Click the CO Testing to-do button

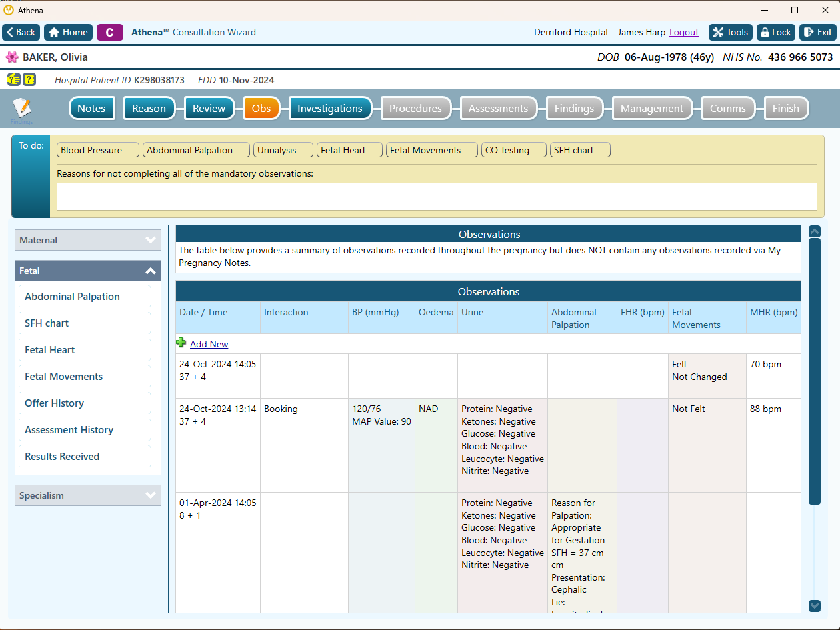click(514, 150)
